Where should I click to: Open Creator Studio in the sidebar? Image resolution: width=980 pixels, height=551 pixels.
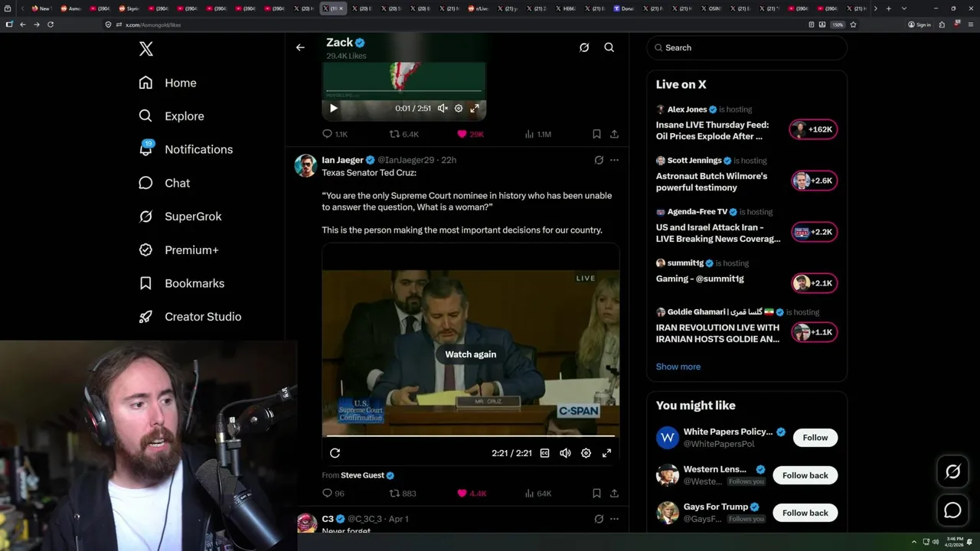(x=190, y=317)
